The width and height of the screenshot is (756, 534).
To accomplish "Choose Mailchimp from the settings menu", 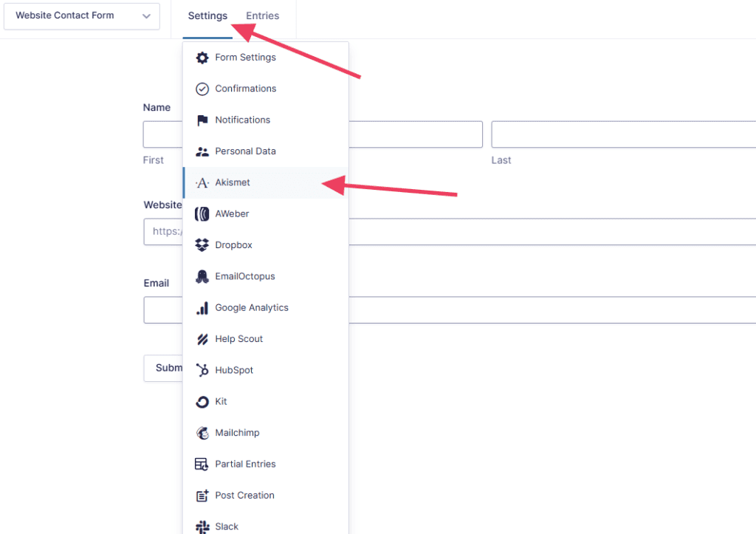I will (266, 433).
